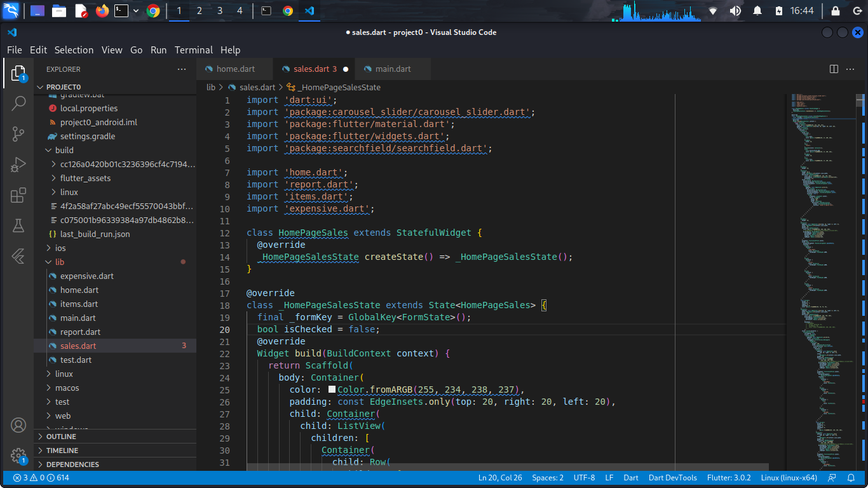Open the Search view icon
Screen dimensions: 868x488
pos(18,103)
